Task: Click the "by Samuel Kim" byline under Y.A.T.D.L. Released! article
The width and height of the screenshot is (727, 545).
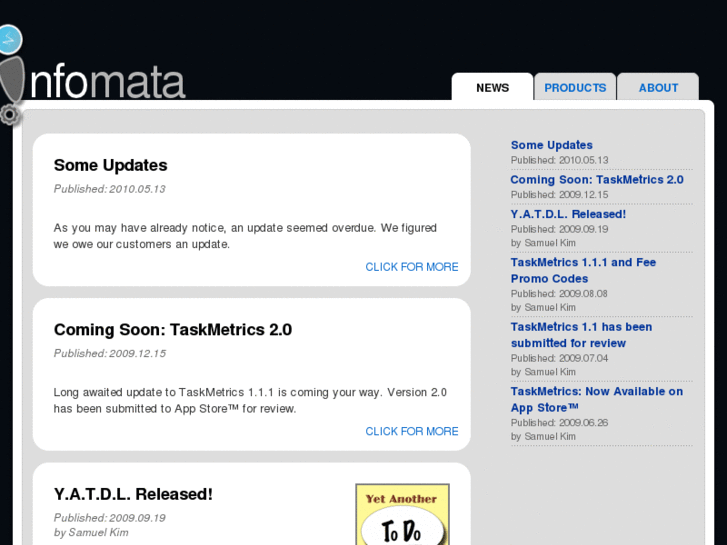Action: coord(91,532)
